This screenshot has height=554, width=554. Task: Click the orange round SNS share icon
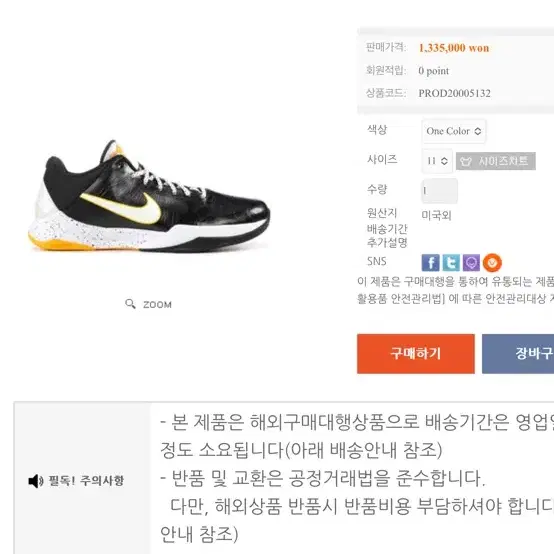coord(492,263)
